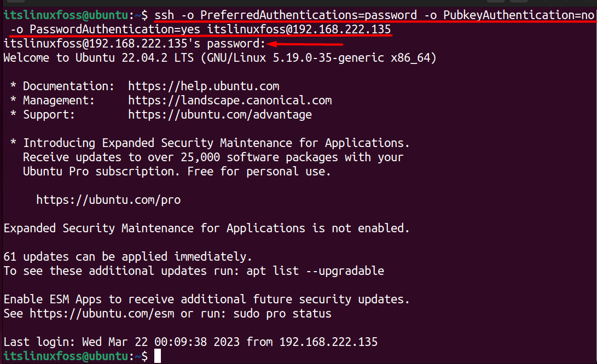
Task: Click the red arrow beside password prompt
Action: [305, 44]
